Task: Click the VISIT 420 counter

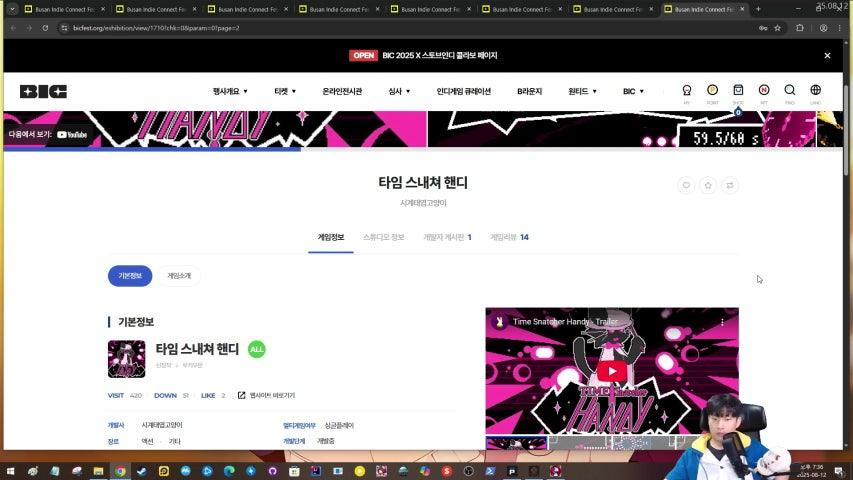Action: (x=125, y=396)
